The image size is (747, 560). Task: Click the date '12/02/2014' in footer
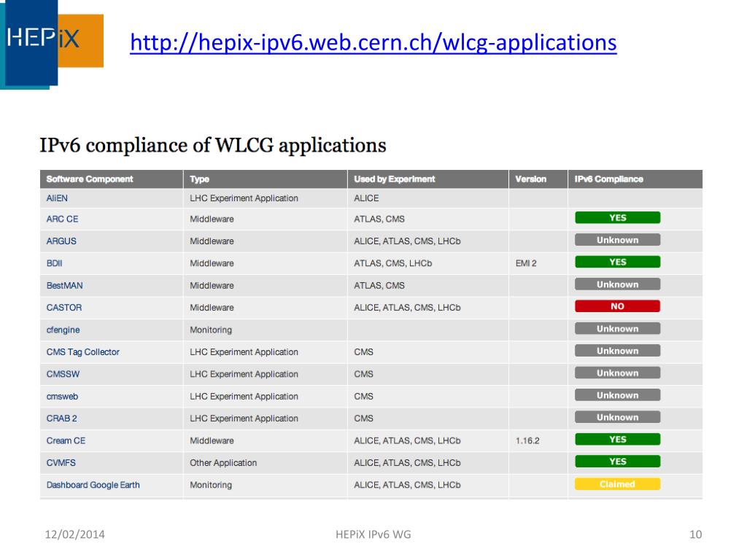click(x=75, y=534)
